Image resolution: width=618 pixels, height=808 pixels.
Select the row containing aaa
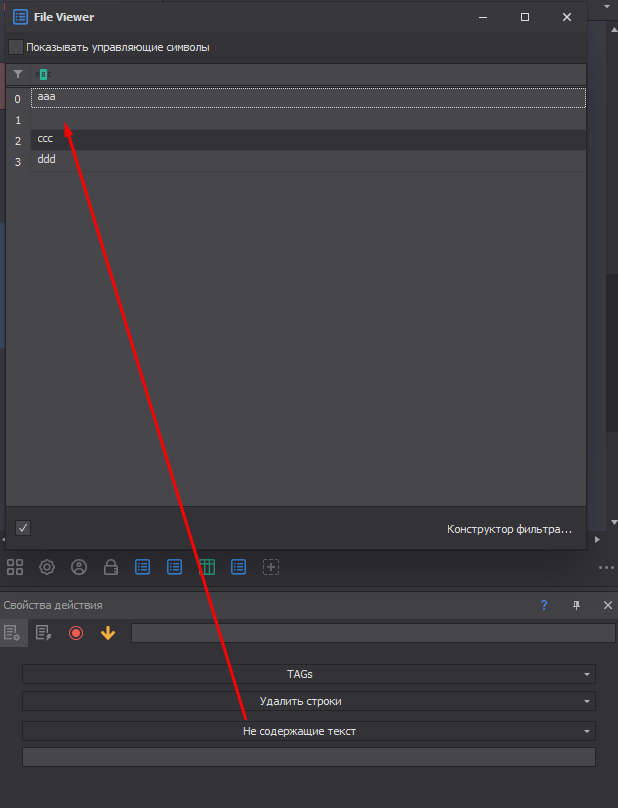[308, 98]
